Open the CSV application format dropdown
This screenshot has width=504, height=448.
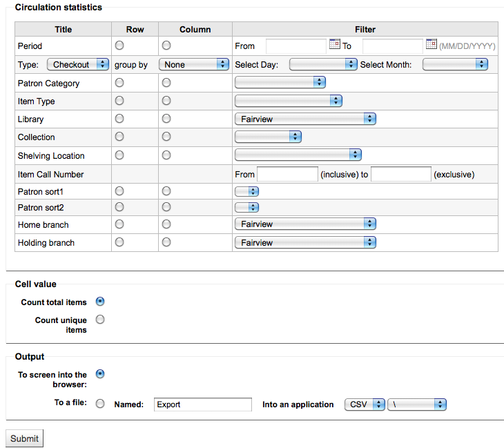coord(365,405)
